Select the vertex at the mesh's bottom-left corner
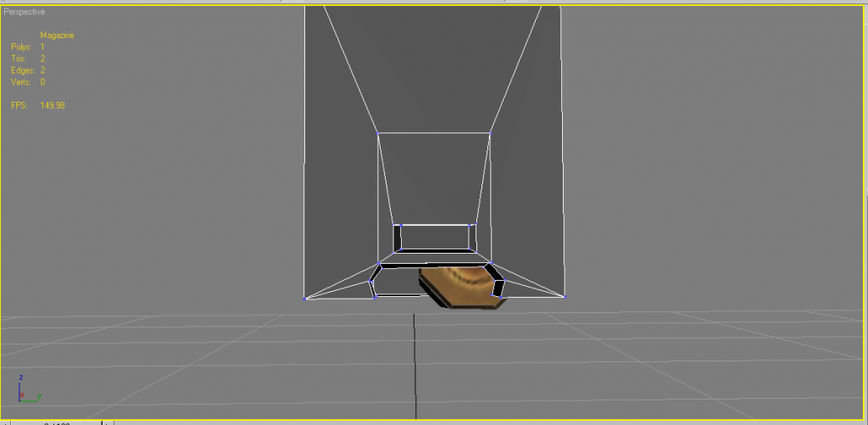The width and height of the screenshot is (868, 425). (x=305, y=298)
